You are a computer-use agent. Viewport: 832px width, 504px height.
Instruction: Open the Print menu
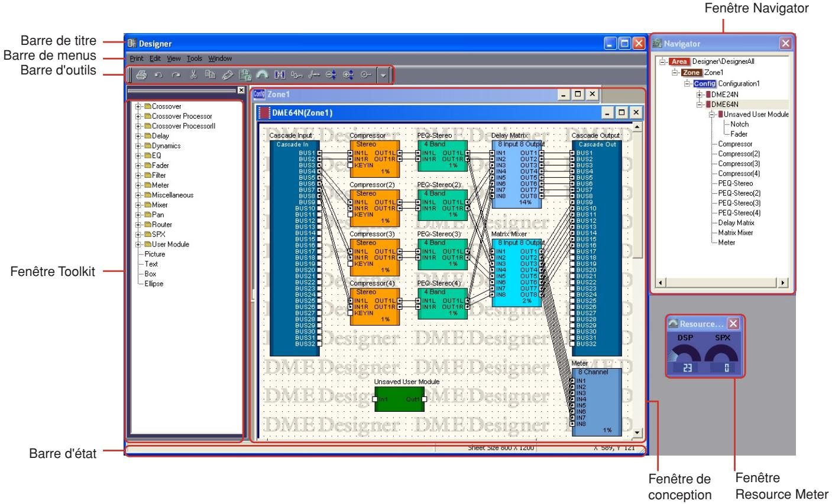click(137, 58)
